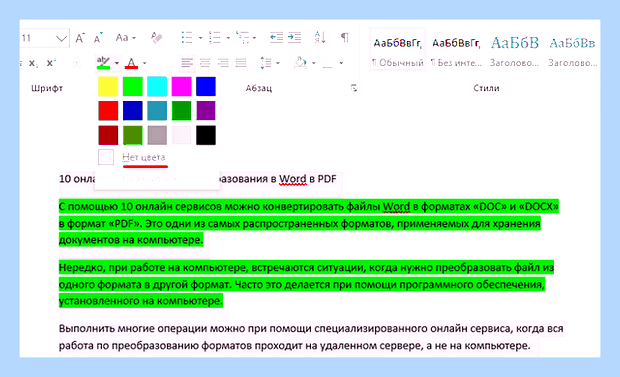620x377 pixels.
Task: Pick the bright blue highlight color
Action: [206, 86]
